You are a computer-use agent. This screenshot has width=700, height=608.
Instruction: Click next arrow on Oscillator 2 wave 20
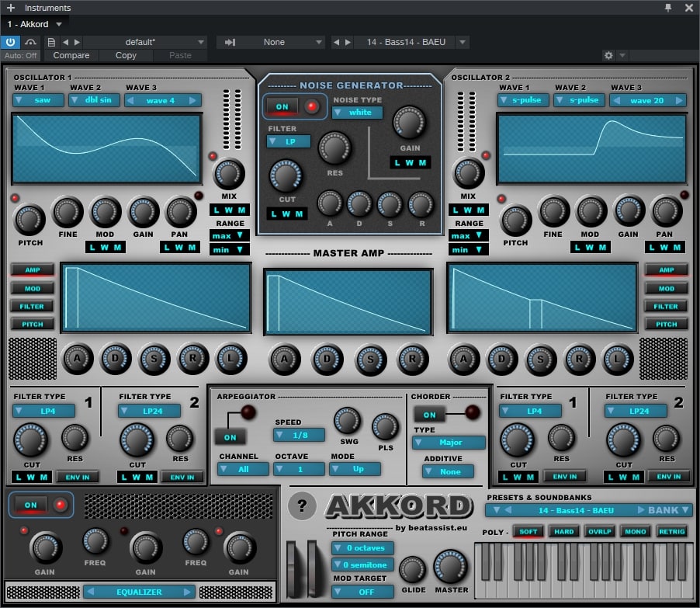coord(680,100)
